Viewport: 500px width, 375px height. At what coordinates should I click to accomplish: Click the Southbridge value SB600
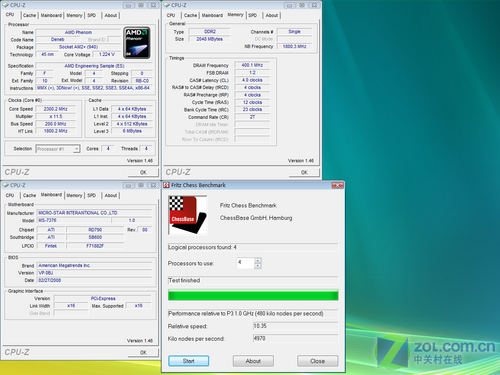click(95, 237)
